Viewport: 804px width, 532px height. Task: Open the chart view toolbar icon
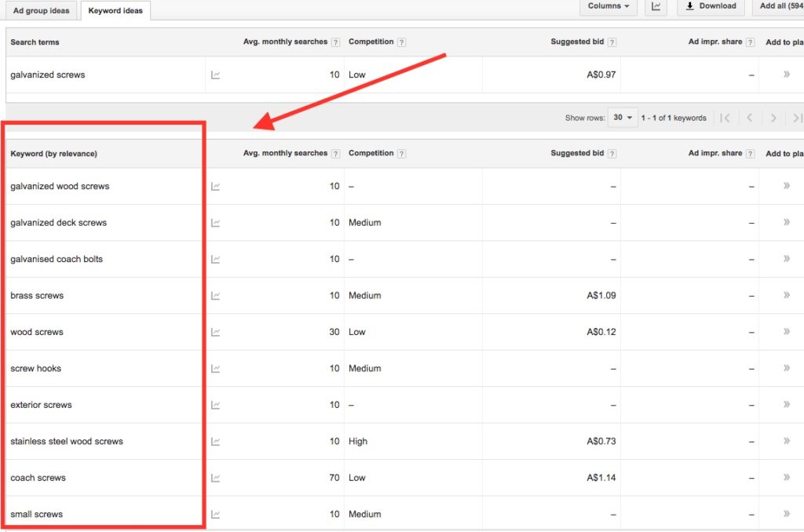click(656, 6)
